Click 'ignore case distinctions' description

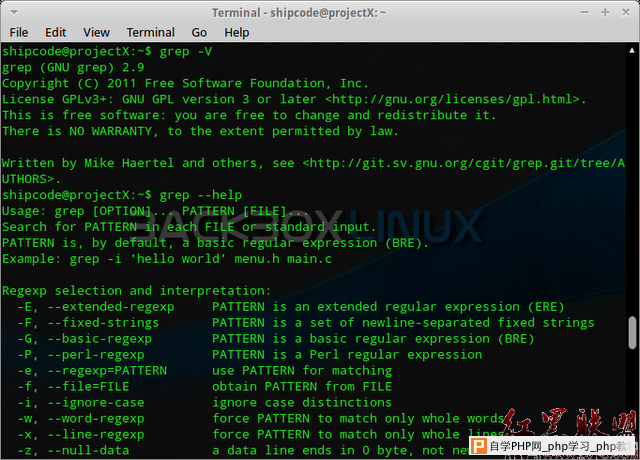pos(302,402)
